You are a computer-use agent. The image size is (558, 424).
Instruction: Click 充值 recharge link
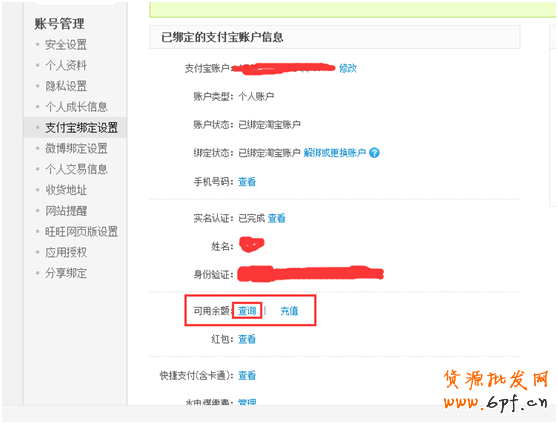pyautogui.click(x=289, y=311)
